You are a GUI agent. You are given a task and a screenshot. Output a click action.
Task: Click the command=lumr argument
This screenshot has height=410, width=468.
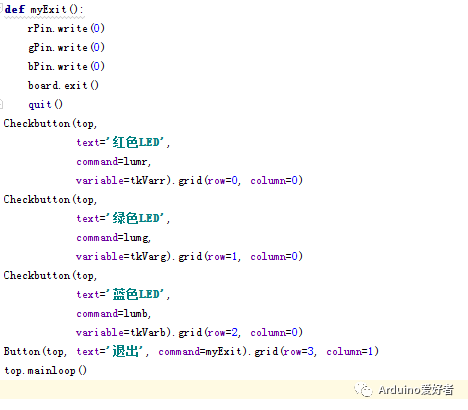(112, 162)
